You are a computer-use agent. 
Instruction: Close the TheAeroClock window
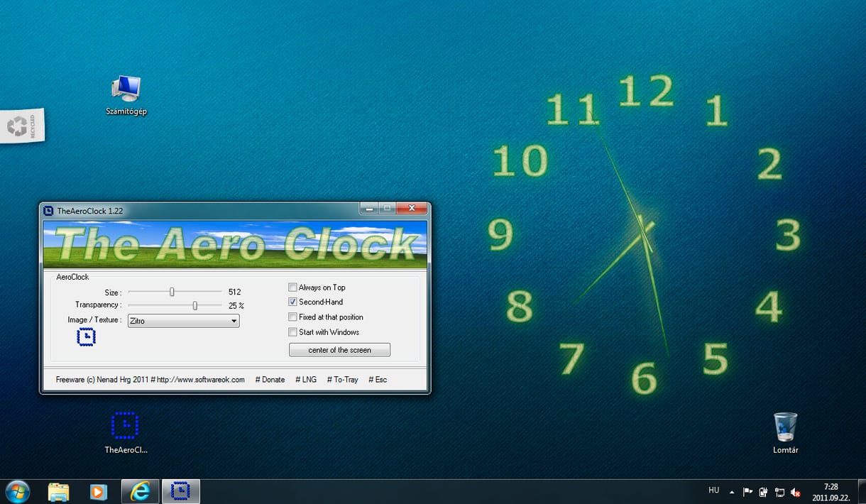(x=412, y=209)
